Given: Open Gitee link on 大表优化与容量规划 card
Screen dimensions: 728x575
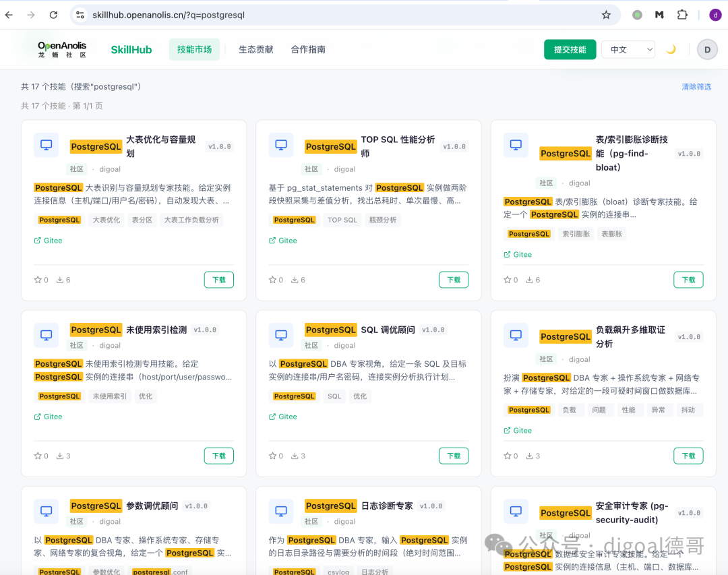Looking at the screenshot, I should [49, 241].
